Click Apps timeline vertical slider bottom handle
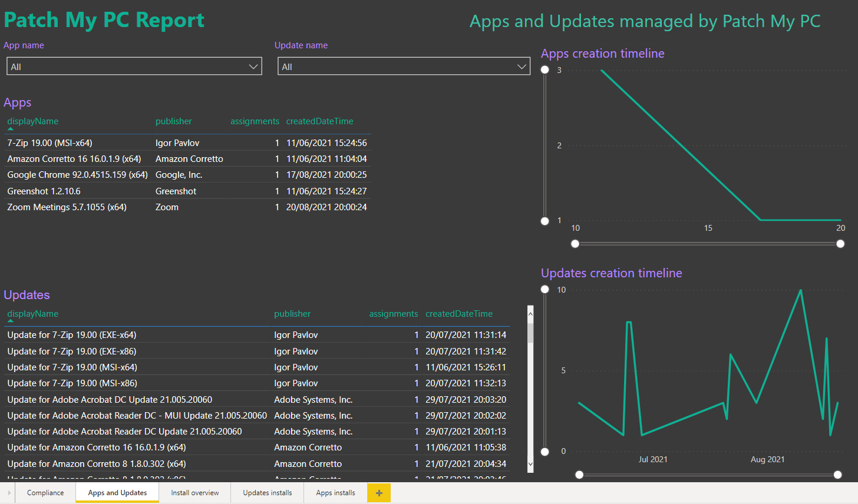The width and height of the screenshot is (858, 504). tap(545, 221)
